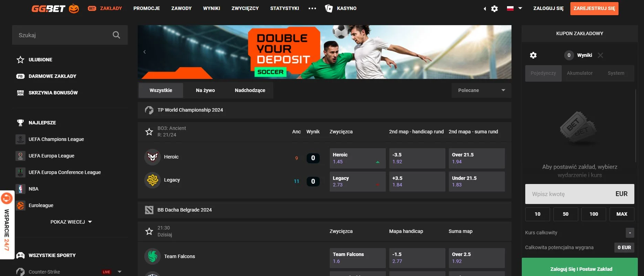Select the Pojedynczy bet type
644x276 pixels.
point(543,73)
